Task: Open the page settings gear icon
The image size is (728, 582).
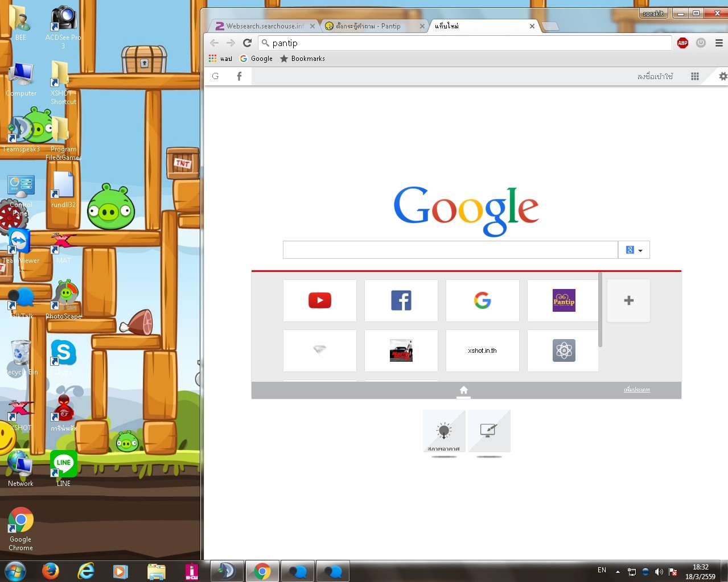Action: 723,76
